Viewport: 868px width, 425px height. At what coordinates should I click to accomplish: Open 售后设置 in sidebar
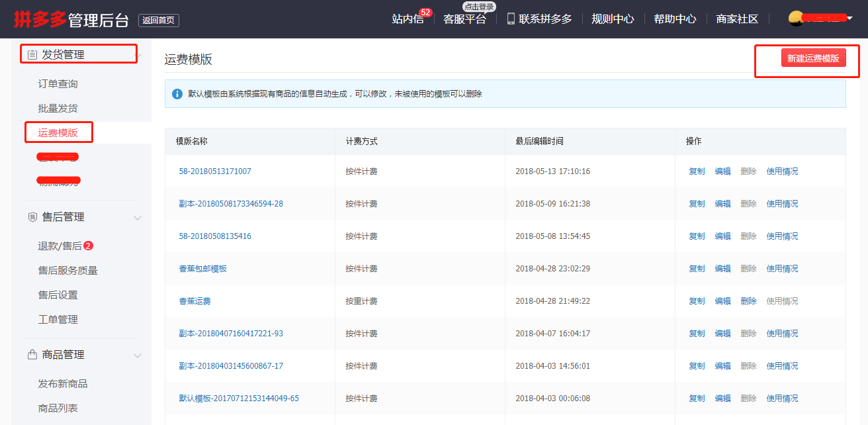pyautogui.click(x=58, y=295)
